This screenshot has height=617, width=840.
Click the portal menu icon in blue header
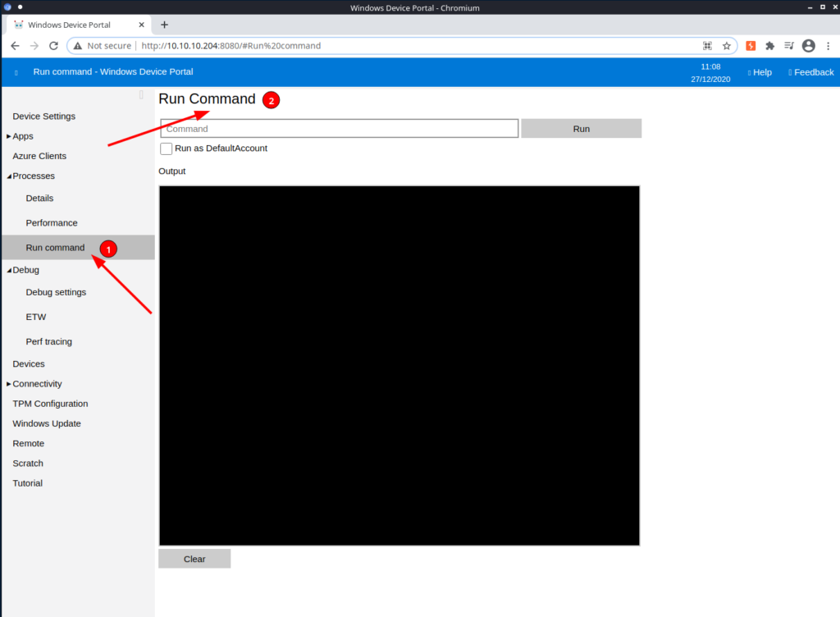[16, 72]
